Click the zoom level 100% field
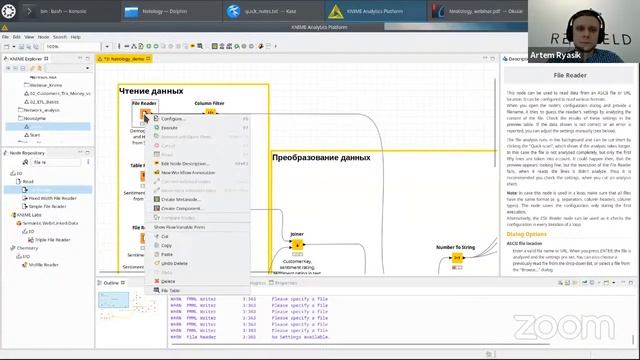640x360 pixels. [x=72, y=47]
